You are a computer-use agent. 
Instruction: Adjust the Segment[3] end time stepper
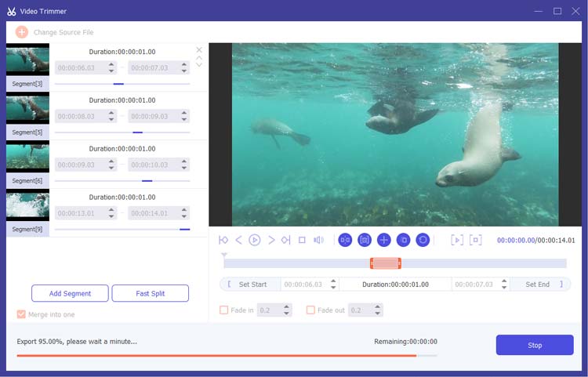(x=184, y=67)
